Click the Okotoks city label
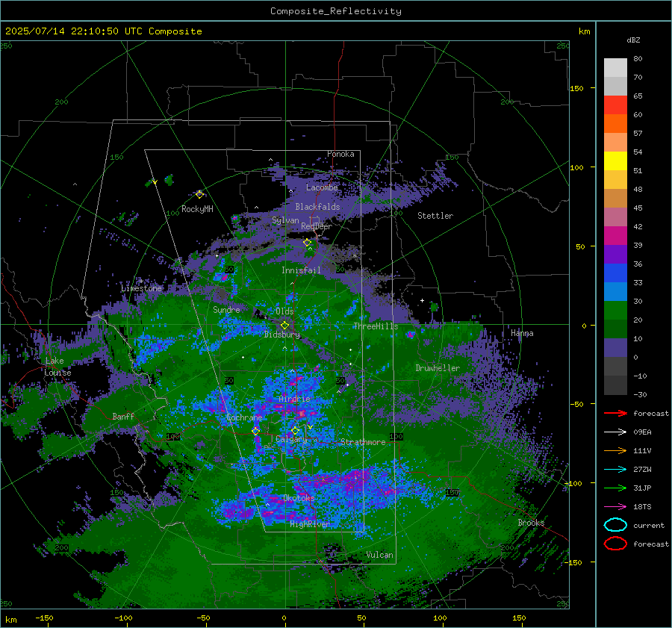Screen dimensions: 672x628 (x=299, y=498)
